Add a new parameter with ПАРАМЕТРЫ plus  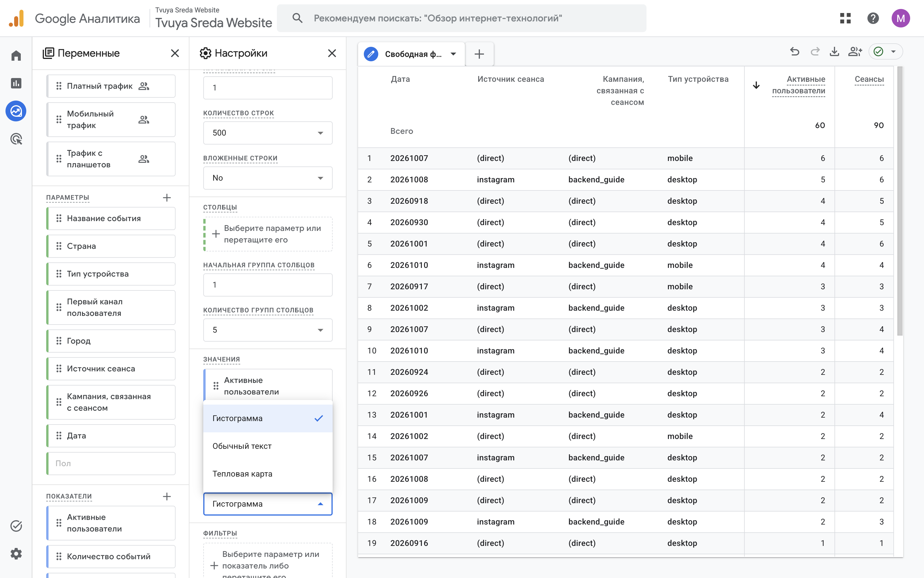tap(167, 198)
